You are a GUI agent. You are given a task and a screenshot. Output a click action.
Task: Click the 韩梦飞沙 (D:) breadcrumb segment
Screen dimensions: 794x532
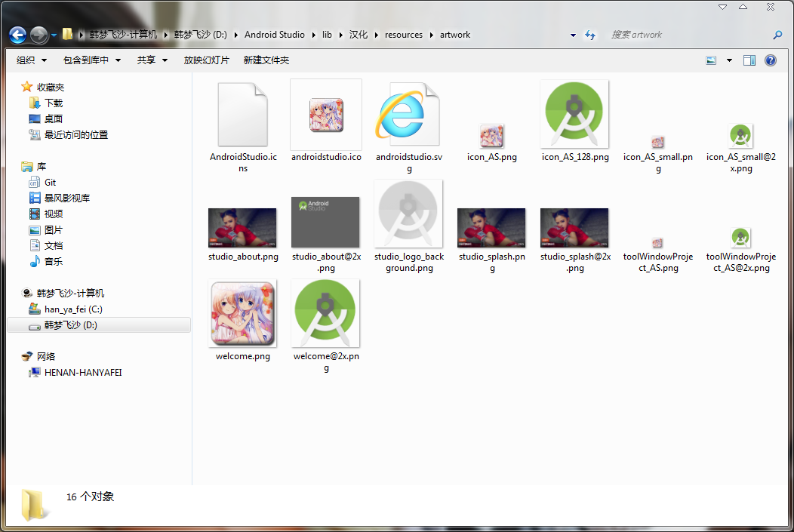pos(201,35)
